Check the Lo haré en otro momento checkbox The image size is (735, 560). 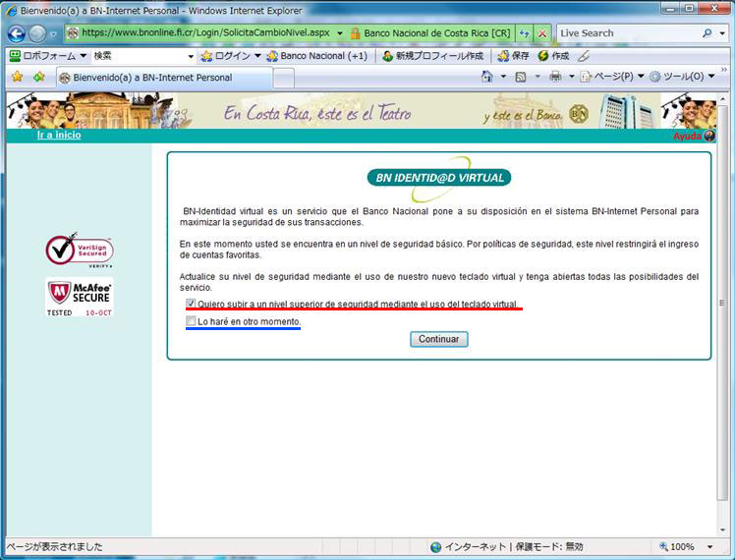(191, 321)
